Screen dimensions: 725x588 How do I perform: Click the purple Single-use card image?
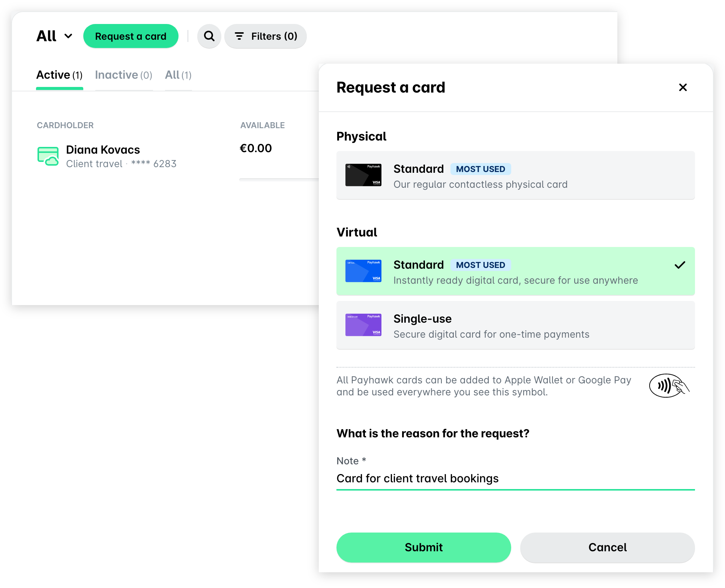363,325
